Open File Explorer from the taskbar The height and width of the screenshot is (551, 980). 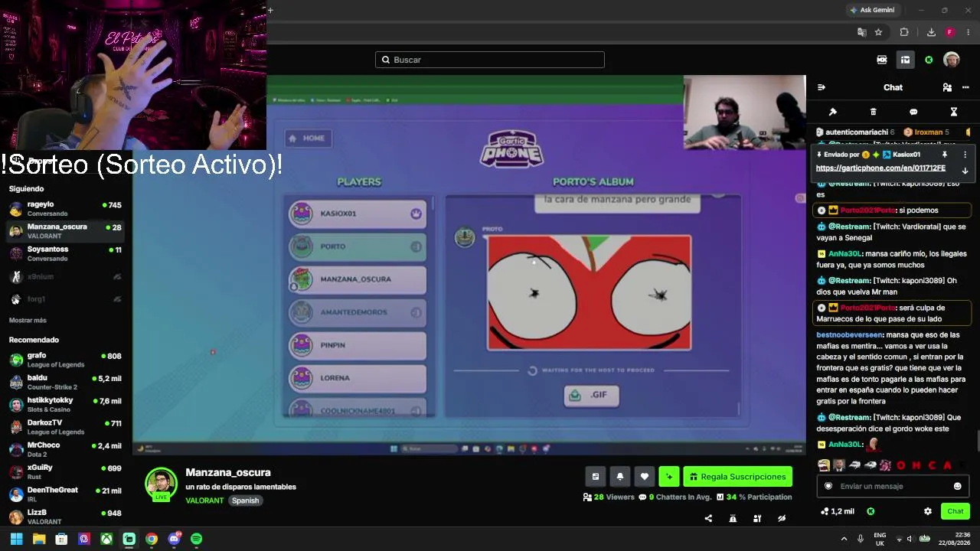[39, 539]
